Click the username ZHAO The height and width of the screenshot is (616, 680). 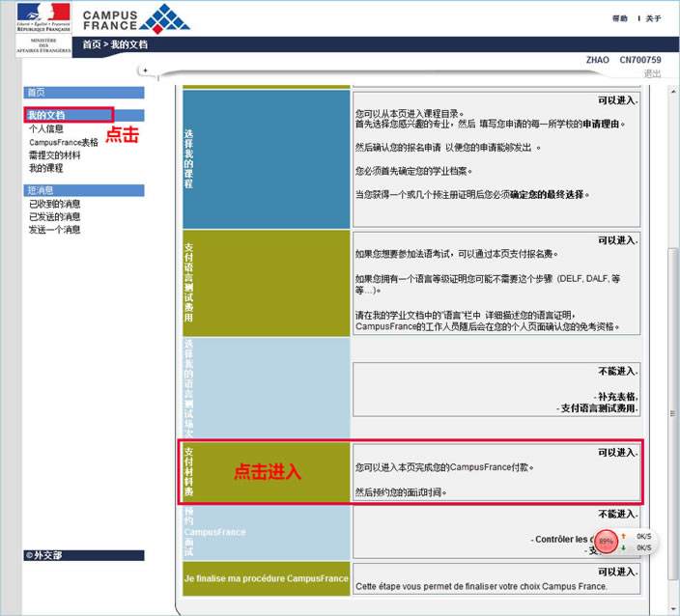[598, 60]
